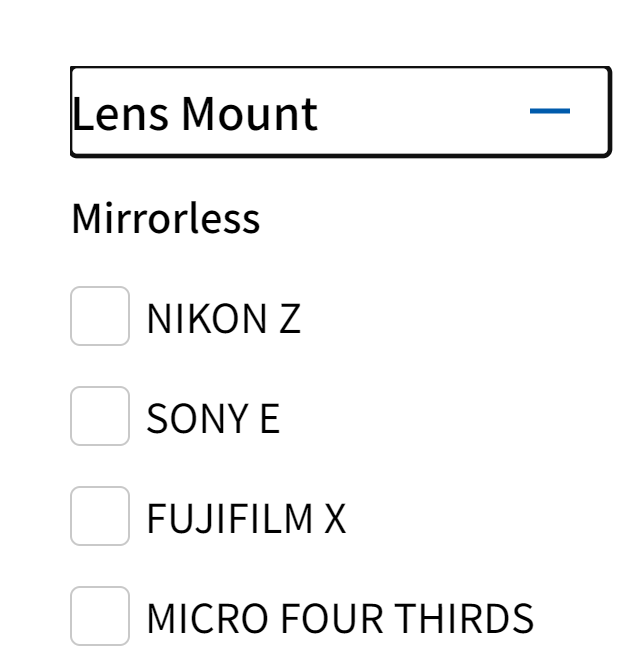618x671 pixels.
Task: Enable the SONY E checkbox
Action: click(100, 417)
